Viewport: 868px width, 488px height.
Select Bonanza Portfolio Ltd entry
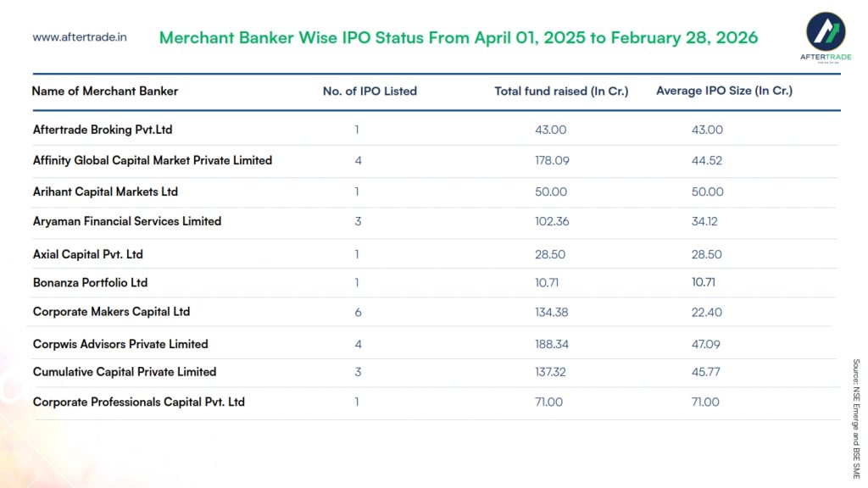click(91, 283)
